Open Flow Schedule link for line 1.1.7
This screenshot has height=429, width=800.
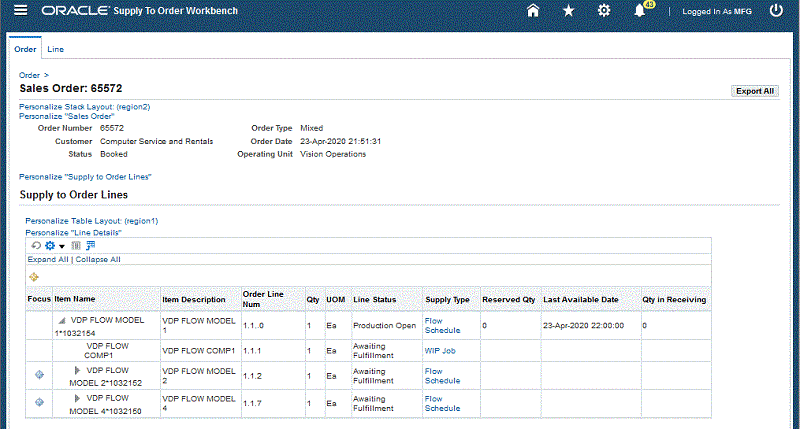tap(442, 403)
